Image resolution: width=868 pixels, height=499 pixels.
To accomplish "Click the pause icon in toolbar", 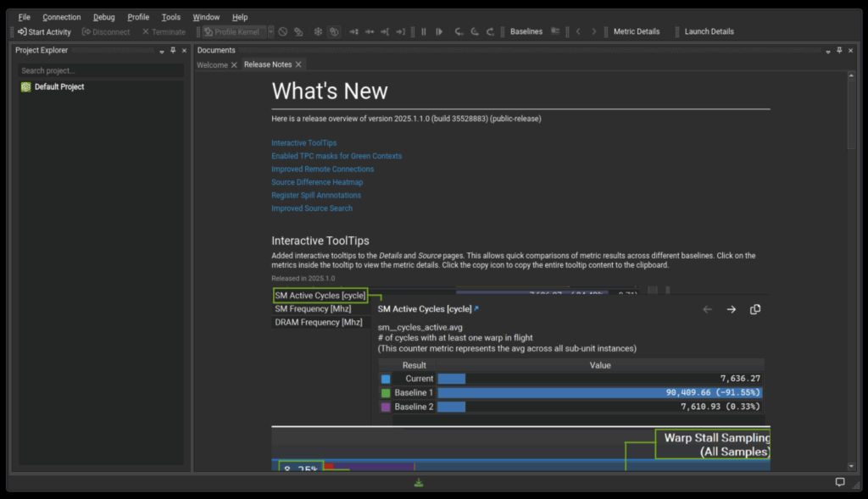I will [x=424, y=32].
